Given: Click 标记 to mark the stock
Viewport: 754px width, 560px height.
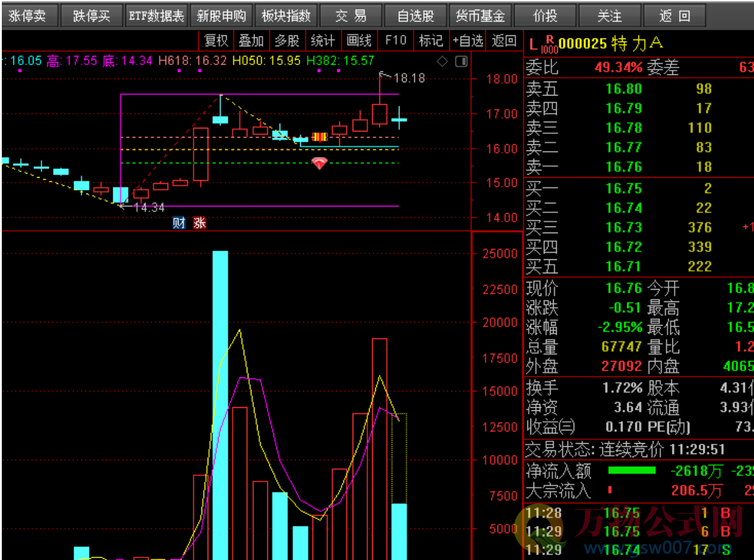Looking at the screenshot, I should (431, 41).
